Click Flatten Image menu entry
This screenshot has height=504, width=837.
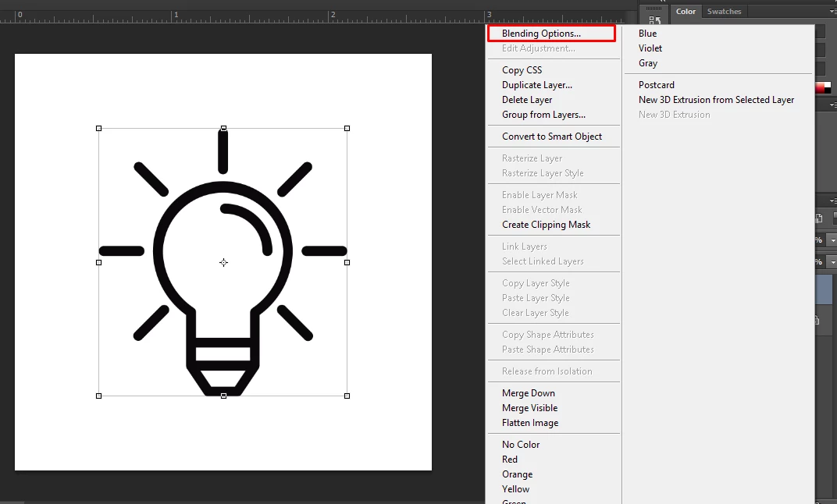click(x=530, y=423)
